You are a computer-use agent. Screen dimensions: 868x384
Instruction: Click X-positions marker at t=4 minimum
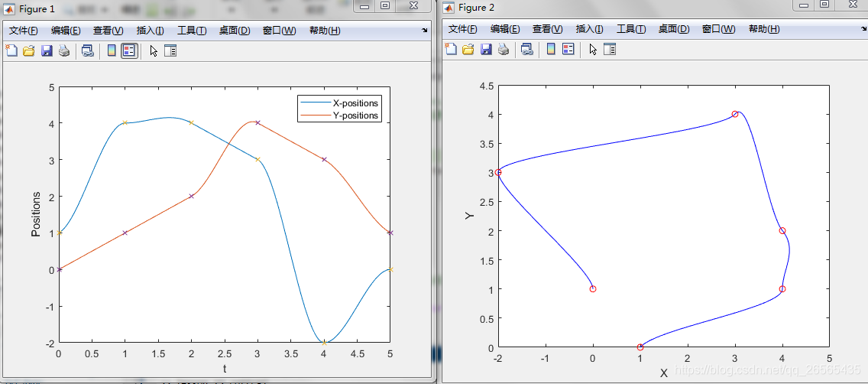tap(325, 343)
